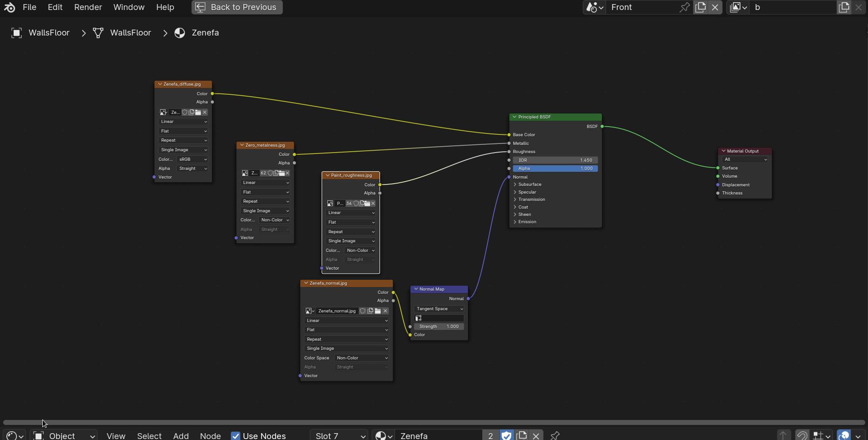Collapse the Normal Map node
Screen dimensions: 868x440
[416, 289]
